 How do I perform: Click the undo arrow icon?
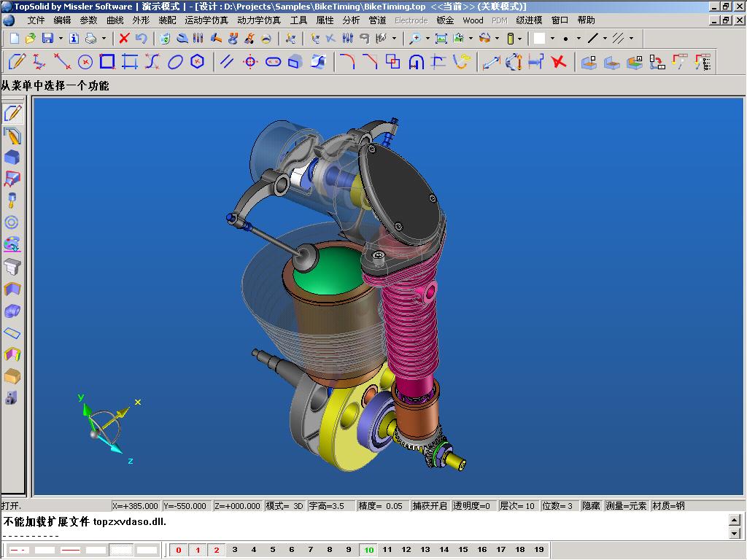[141, 39]
